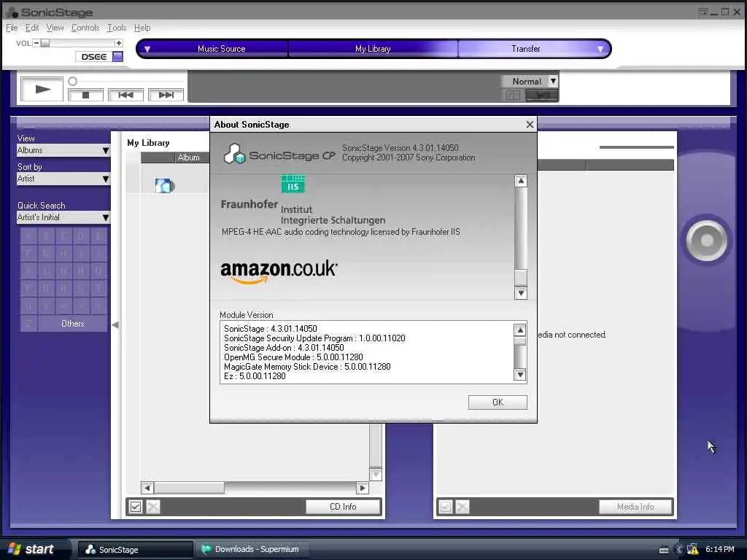Close the About SonicStage dialog
Viewport: 747px width, 560px height.
tap(530, 124)
